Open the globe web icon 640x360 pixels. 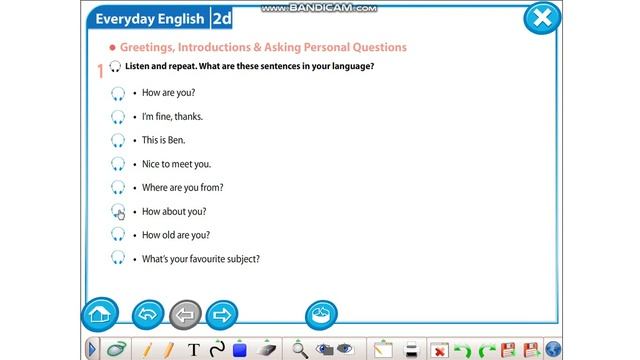553,350
